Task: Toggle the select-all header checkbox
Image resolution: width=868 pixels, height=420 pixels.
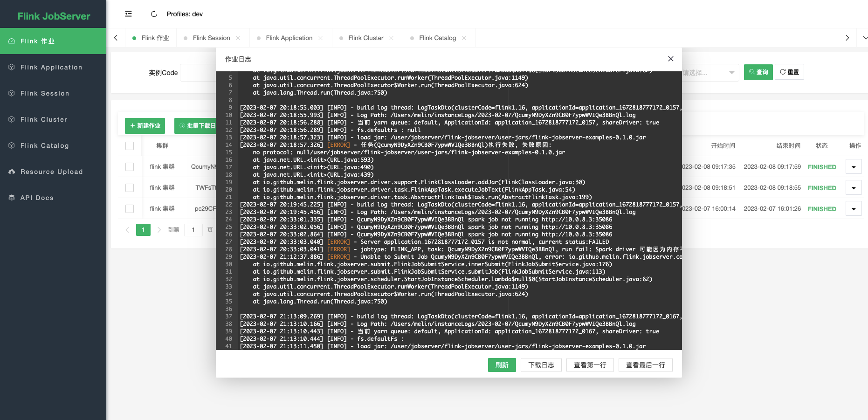Action: (x=130, y=146)
